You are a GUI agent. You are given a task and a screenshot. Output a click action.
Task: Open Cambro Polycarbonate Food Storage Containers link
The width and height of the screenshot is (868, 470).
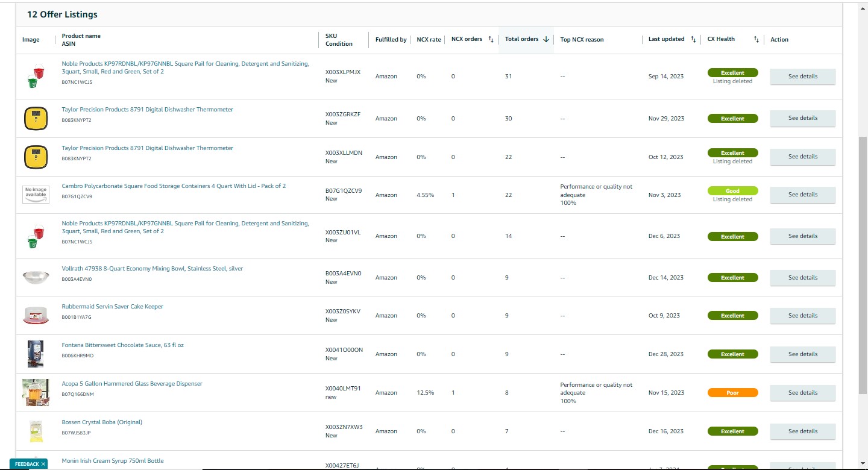[x=174, y=186]
